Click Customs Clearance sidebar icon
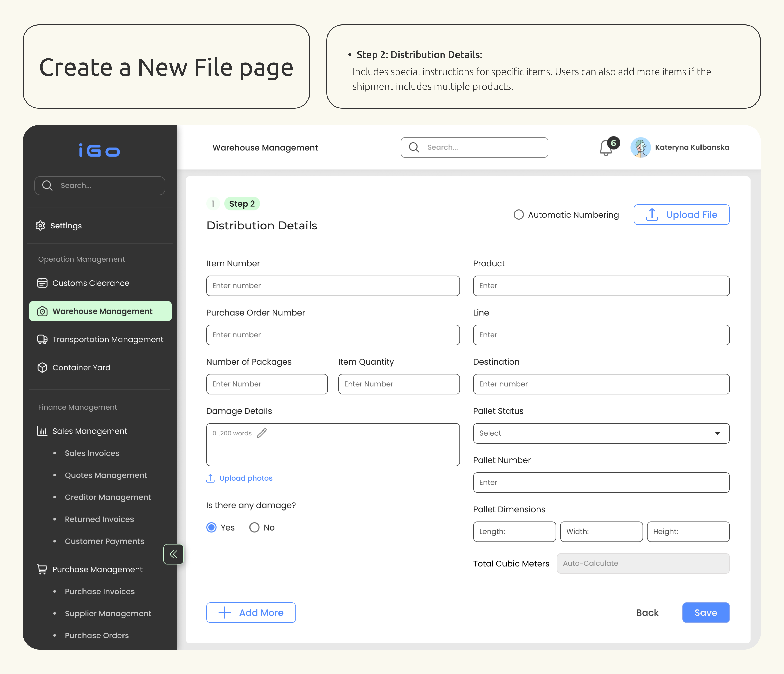This screenshot has height=674, width=784. [42, 283]
